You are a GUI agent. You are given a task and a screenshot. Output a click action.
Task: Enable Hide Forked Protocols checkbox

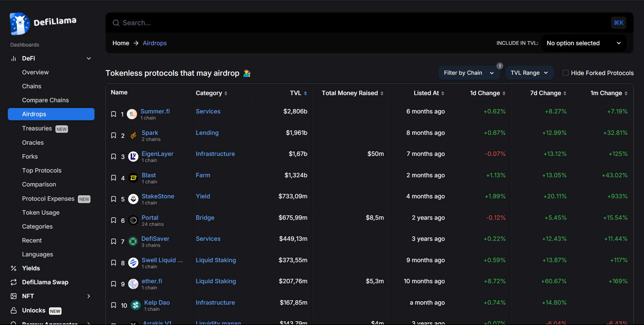tap(565, 73)
